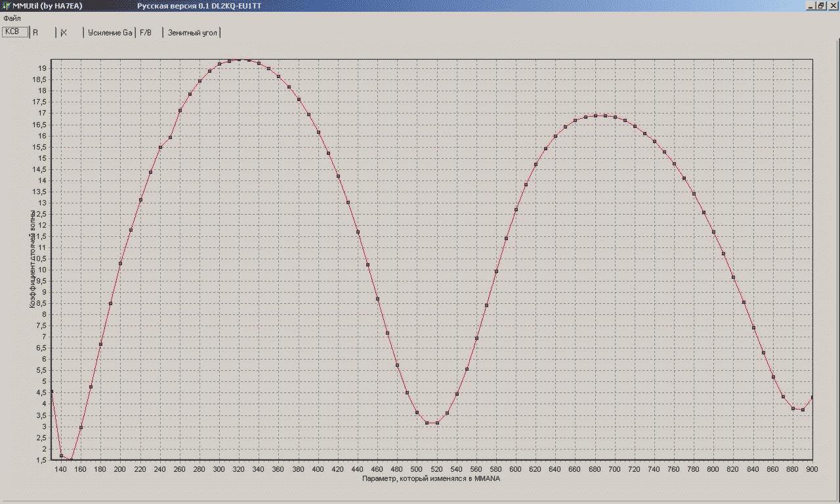Open the Усиление Ga tab
The width and height of the screenshot is (840, 504).
click(x=110, y=32)
